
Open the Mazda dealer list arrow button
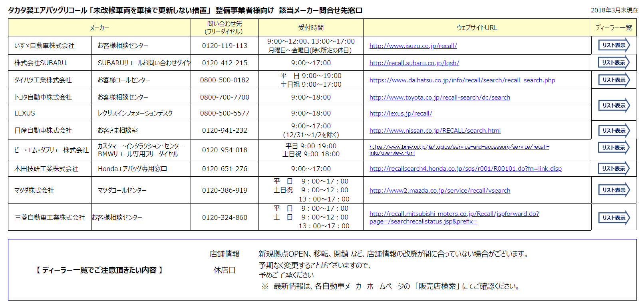614,190
